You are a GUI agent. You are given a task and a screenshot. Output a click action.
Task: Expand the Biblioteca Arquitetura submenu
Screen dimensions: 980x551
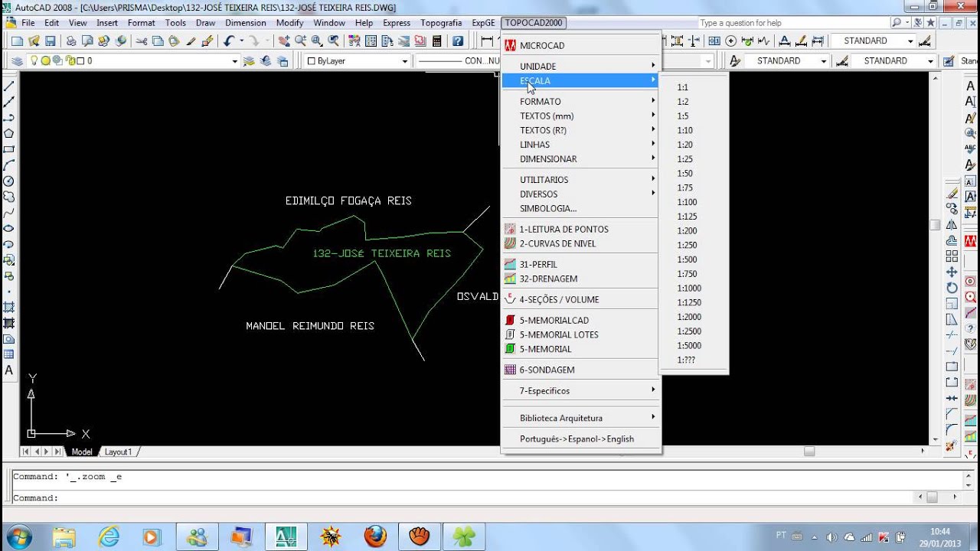pos(581,419)
